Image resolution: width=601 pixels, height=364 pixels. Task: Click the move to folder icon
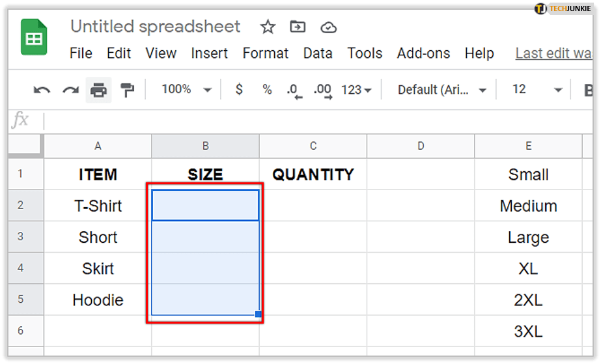(298, 27)
